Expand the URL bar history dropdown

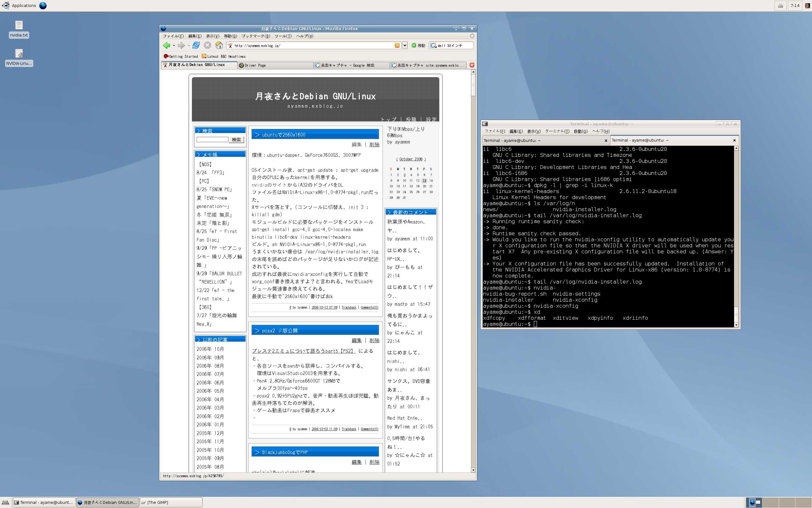coord(405,45)
